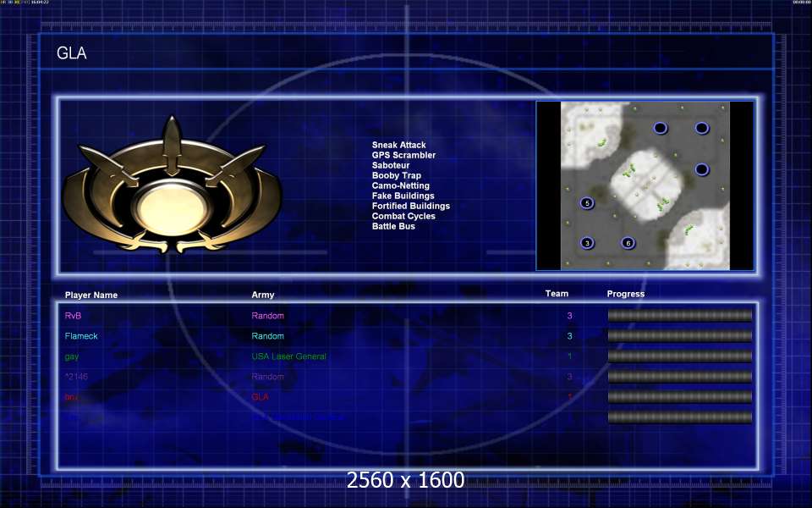Click the gold GLA faction emblem
The width and height of the screenshot is (812, 508).
tap(172, 185)
